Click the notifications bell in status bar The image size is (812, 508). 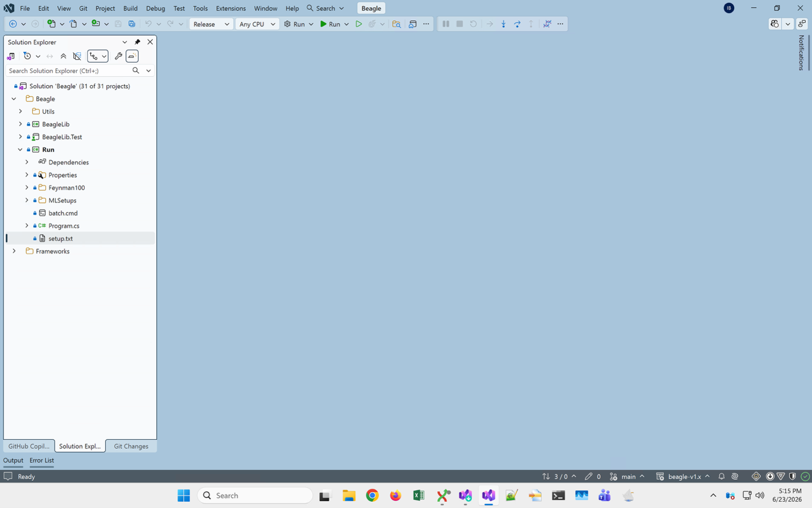point(722,476)
